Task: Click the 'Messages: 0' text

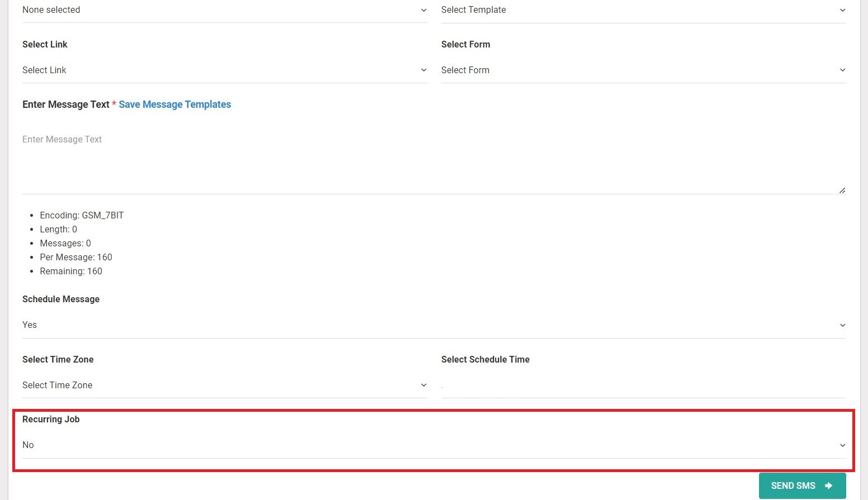Action: [x=65, y=243]
